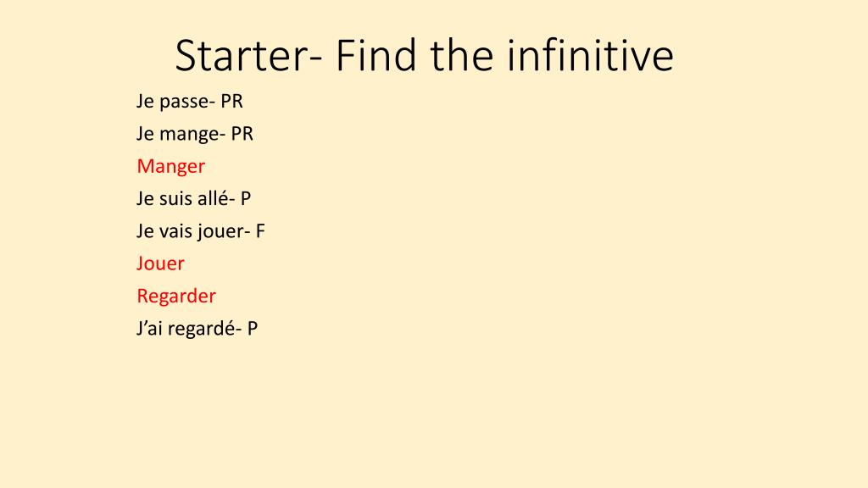This screenshot has width=868, height=488.
Task: Select the "Je vais jouer- F" line
Action: 201,231
